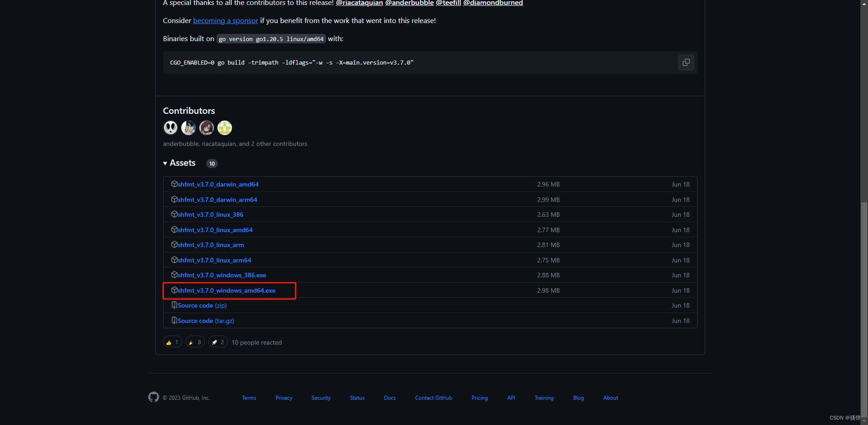Download shfmt_v3.7.0_linux_arm

(x=211, y=245)
